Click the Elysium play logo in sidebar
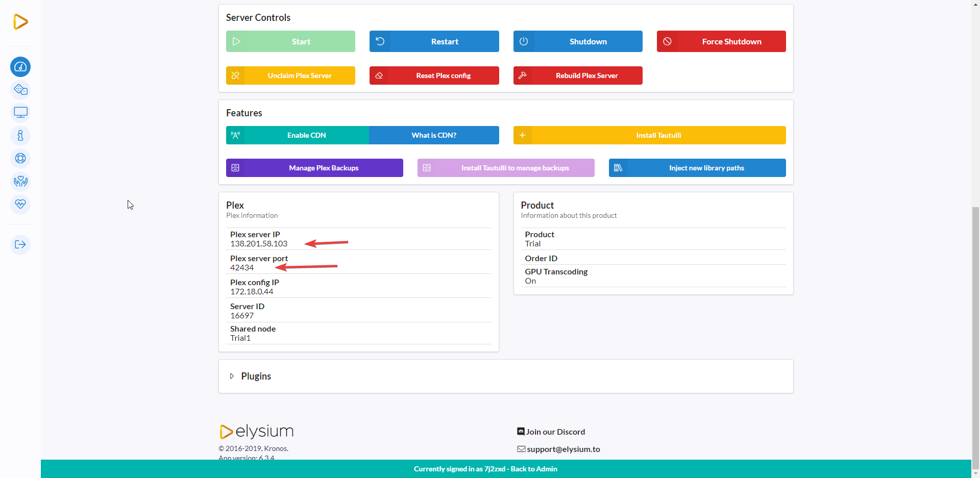Viewport: 980px width, 478px height. (x=20, y=21)
